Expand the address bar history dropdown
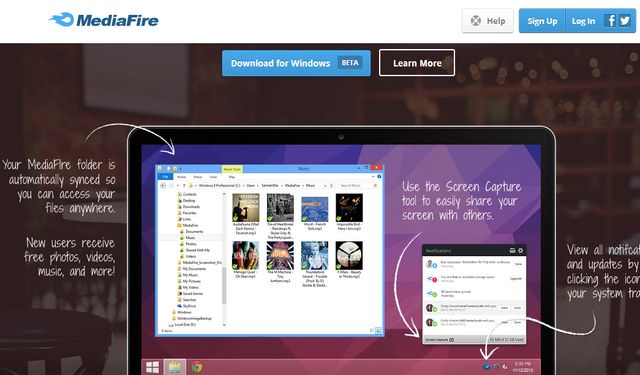Viewport: 640px width, 375px height. [x=325, y=186]
